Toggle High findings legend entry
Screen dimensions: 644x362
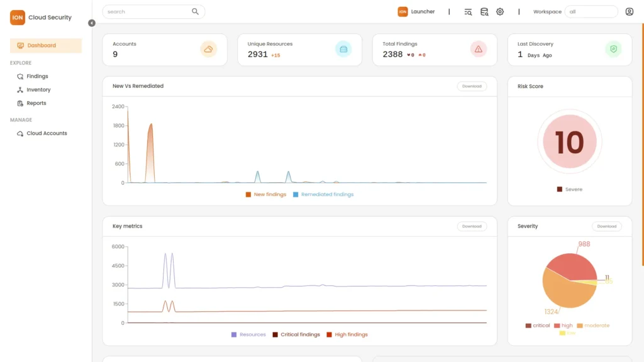point(347,334)
